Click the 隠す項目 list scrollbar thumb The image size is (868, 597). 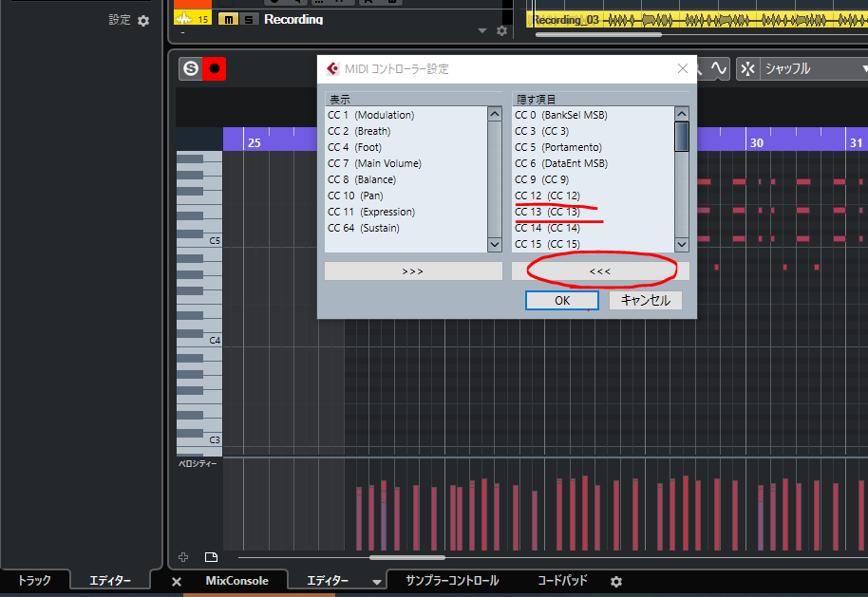(682, 136)
